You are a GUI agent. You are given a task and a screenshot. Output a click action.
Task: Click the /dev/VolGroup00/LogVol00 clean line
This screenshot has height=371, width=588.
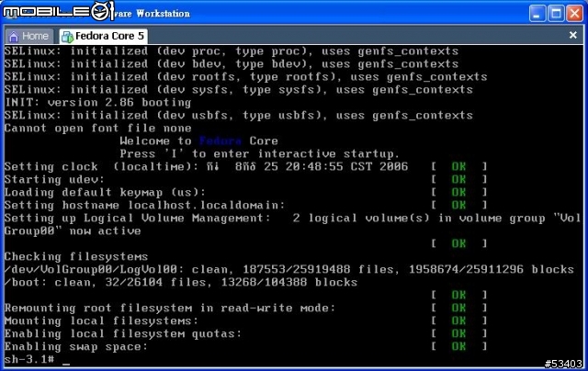[289, 269]
